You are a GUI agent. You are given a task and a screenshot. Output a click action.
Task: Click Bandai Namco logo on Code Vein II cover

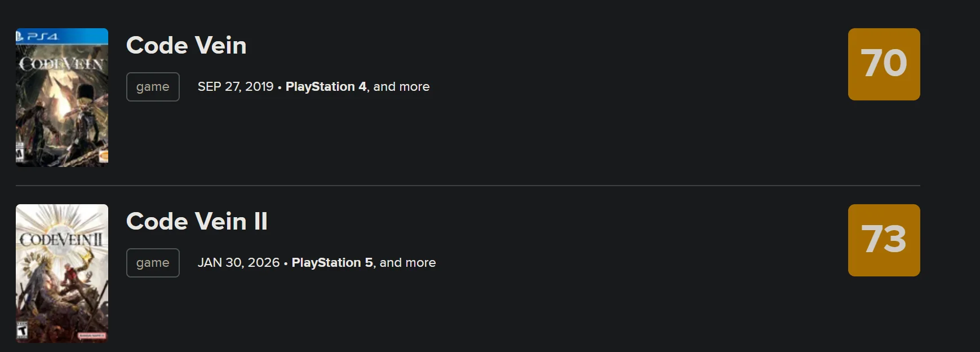[x=92, y=336]
